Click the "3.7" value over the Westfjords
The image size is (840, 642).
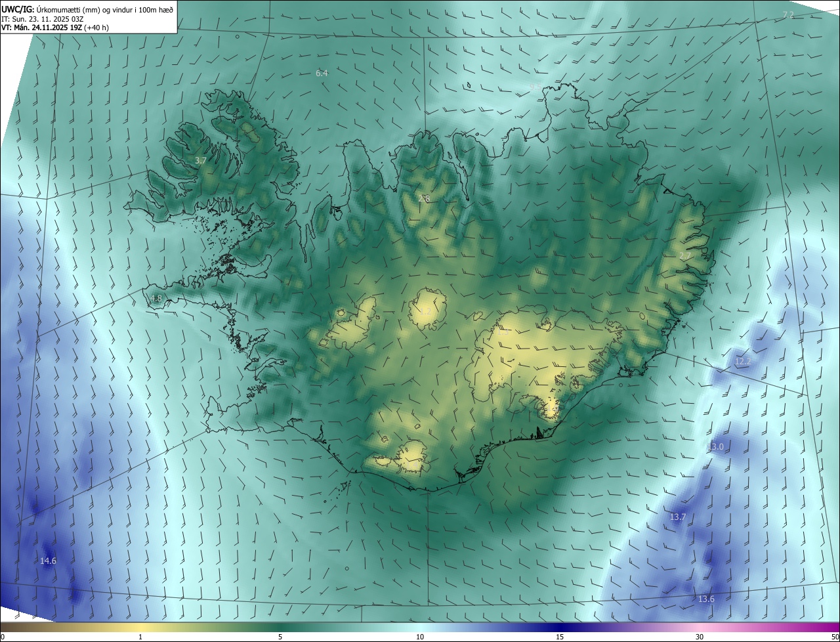point(201,161)
